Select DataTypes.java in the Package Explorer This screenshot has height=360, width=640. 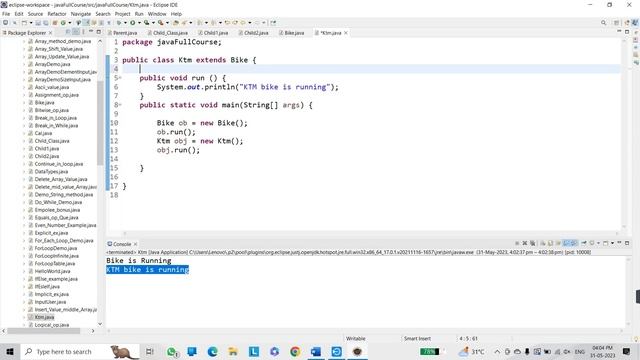pyautogui.click(x=51, y=171)
